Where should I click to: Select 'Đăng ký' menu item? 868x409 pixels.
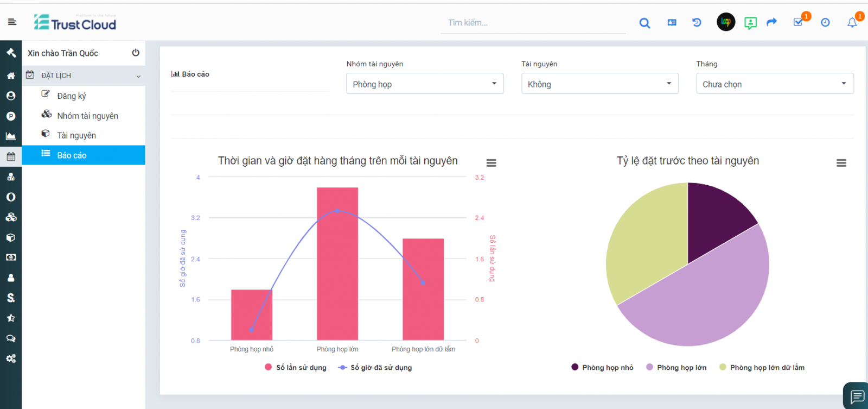tap(71, 96)
